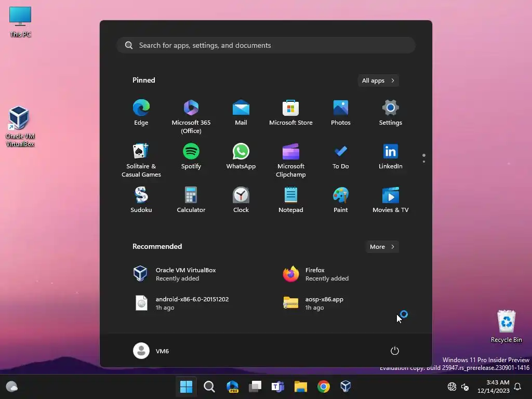Viewport: 532px width, 399px height.
Task: Open taskbar Search
Action: coord(209,387)
